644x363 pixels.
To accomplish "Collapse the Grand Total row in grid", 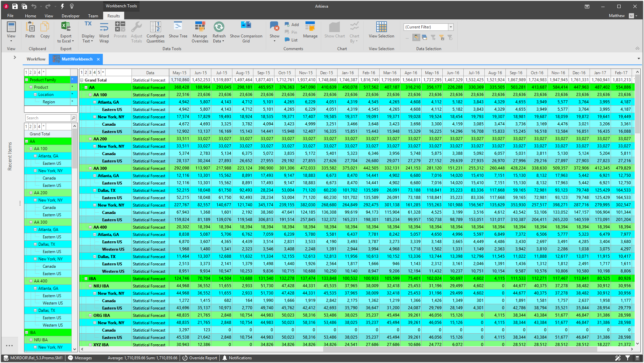I will 81,80.
